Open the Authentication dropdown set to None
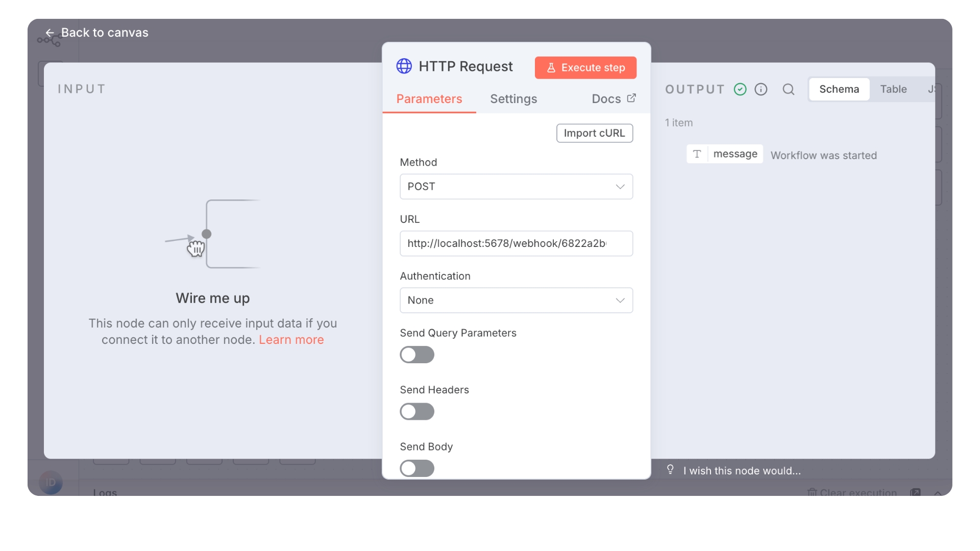The width and height of the screenshot is (980, 551). click(517, 300)
